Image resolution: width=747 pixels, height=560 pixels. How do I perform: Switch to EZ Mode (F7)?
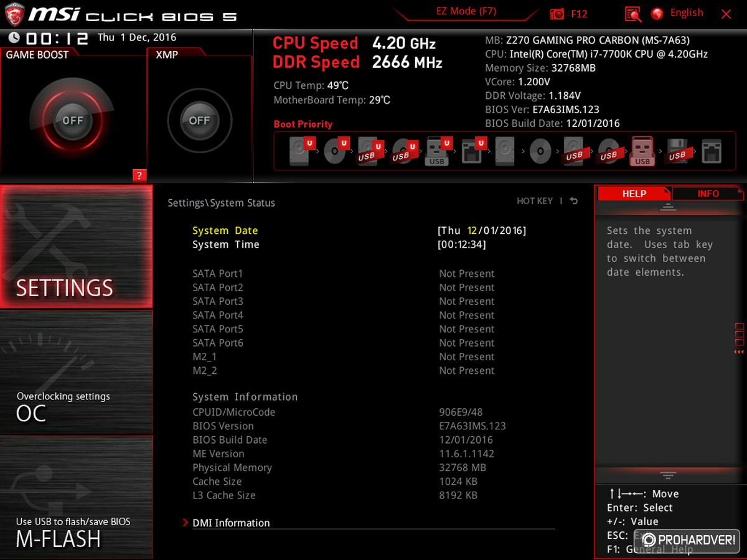[x=465, y=12]
